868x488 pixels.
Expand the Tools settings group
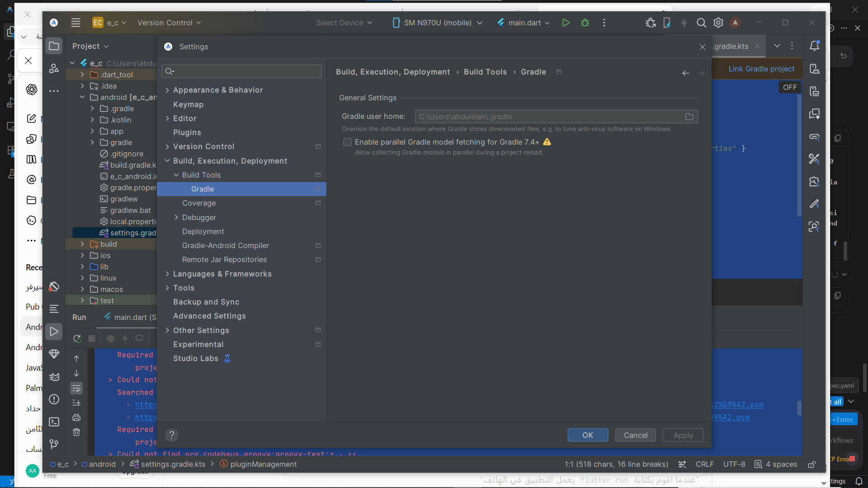coord(167,288)
